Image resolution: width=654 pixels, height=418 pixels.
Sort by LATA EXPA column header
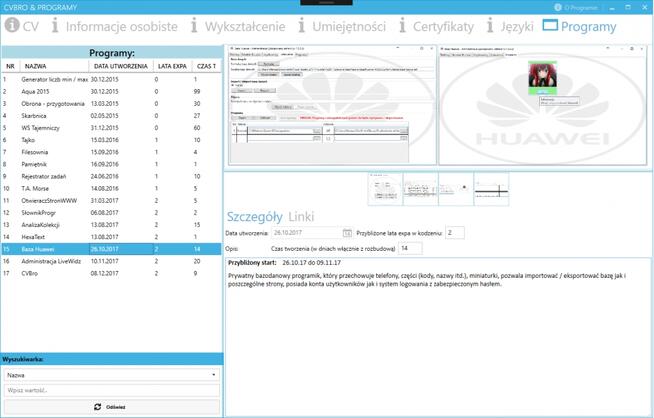[x=172, y=66]
